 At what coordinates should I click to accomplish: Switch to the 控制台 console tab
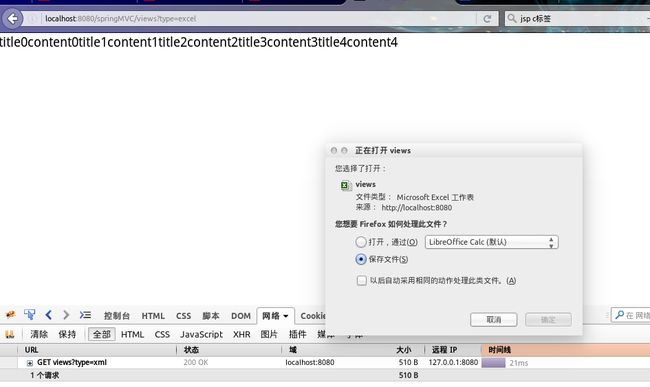click(x=116, y=316)
